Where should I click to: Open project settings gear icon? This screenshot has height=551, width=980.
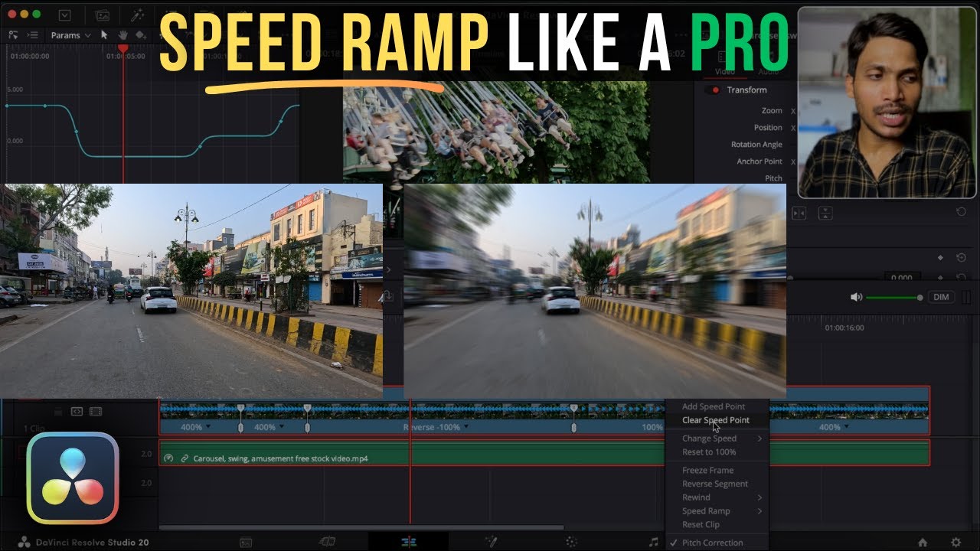(955, 543)
